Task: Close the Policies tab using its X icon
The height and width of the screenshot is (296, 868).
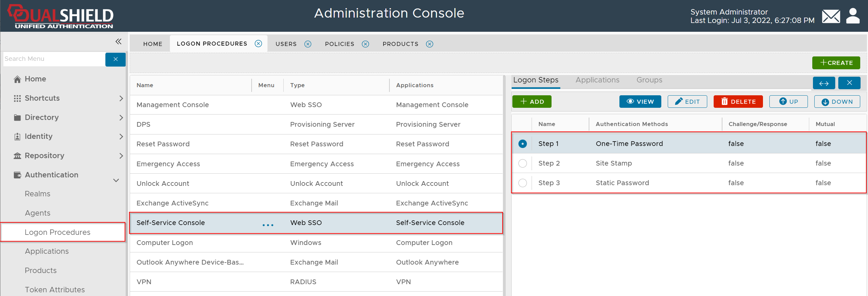Action: click(x=365, y=44)
